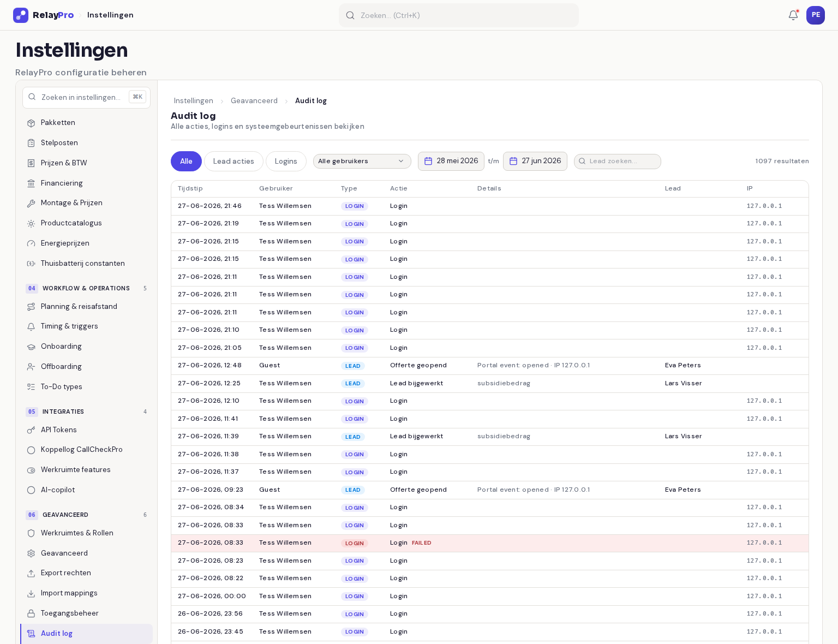Select the Lead acties filter pill

click(234, 162)
